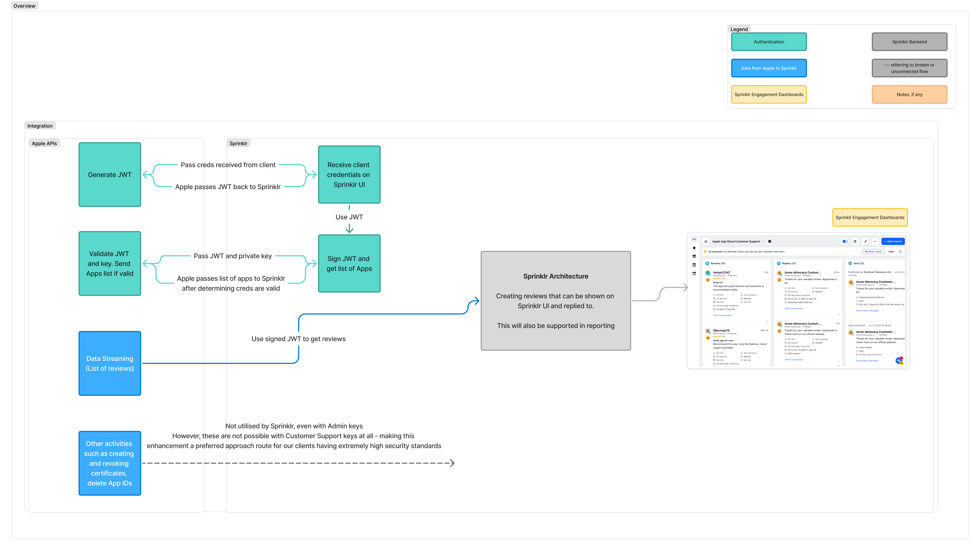Screen dimensions: 980x550
Task: Select the Sprinklr section label
Action: pyautogui.click(x=239, y=143)
